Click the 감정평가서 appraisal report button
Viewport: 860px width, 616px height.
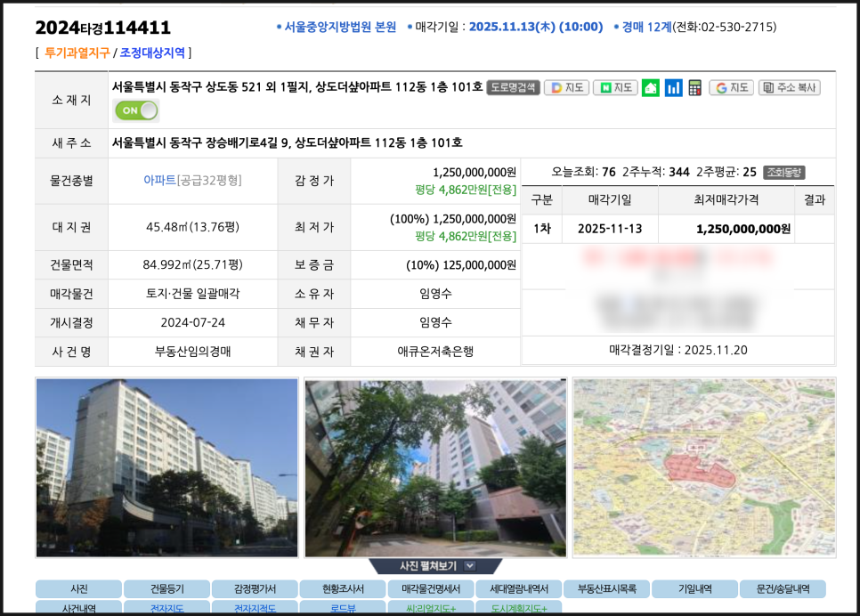point(254,588)
